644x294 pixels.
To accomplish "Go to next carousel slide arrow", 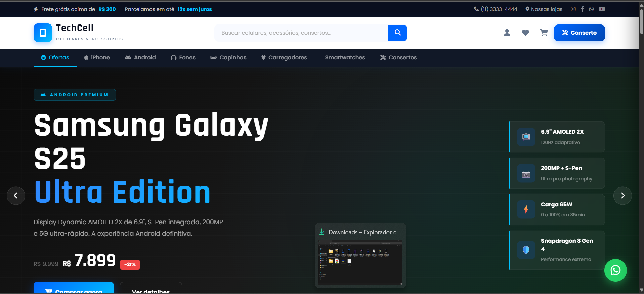I will point(622,195).
